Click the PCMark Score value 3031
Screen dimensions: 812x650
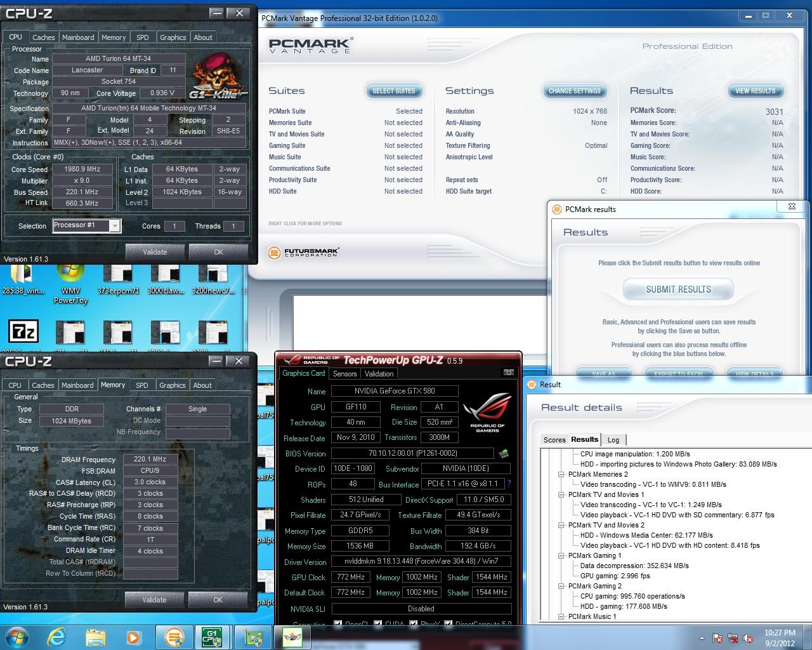774,112
